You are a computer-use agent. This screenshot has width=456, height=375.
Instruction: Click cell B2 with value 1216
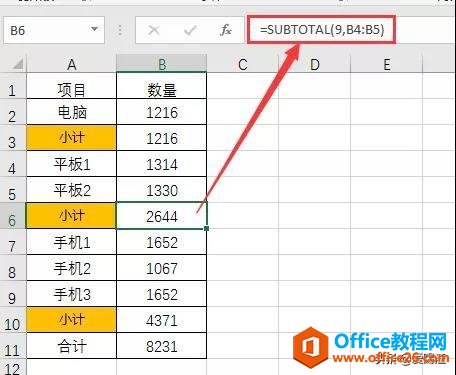(x=162, y=112)
